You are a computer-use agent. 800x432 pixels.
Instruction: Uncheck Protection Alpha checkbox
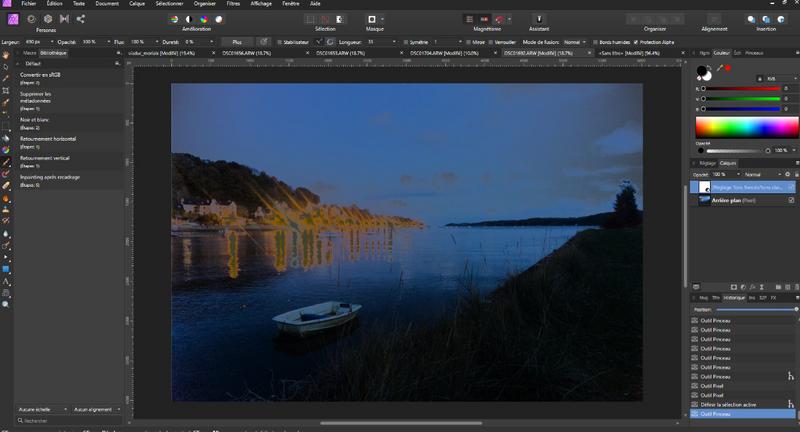(636, 42)
